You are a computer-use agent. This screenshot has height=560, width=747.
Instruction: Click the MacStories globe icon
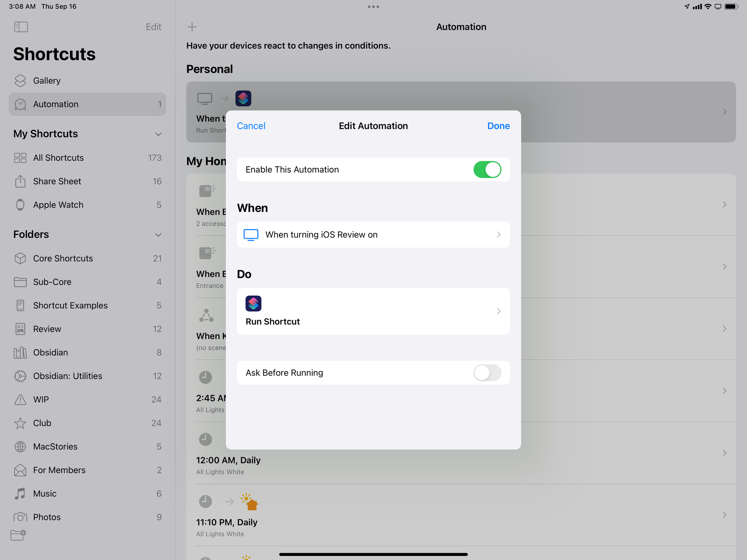[20, 447]
